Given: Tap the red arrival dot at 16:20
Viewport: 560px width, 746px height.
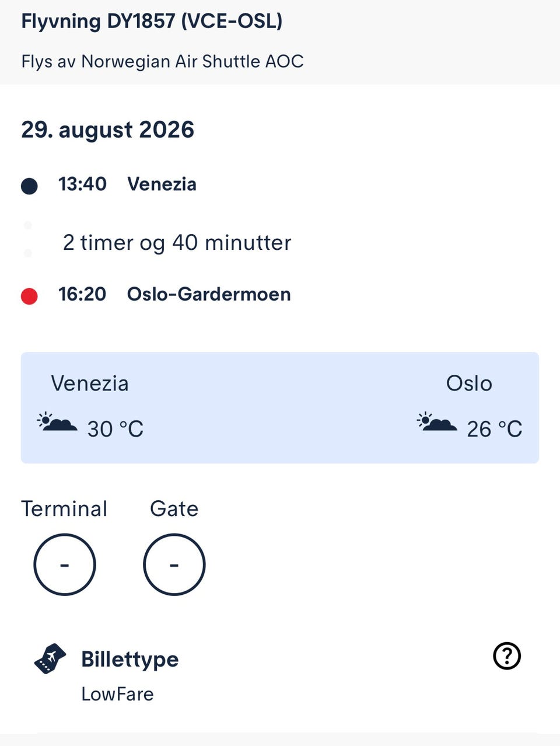Looking at the screenshot, I should coord(29,296).
